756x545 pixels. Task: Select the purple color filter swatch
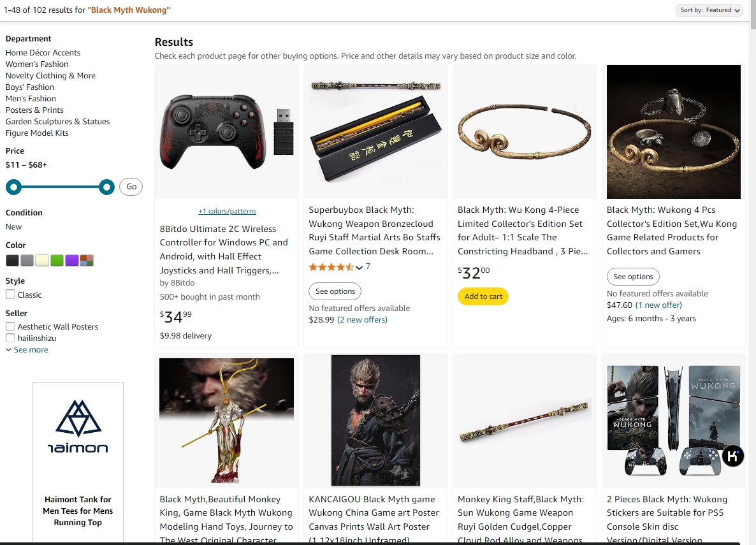click(72, 261)
